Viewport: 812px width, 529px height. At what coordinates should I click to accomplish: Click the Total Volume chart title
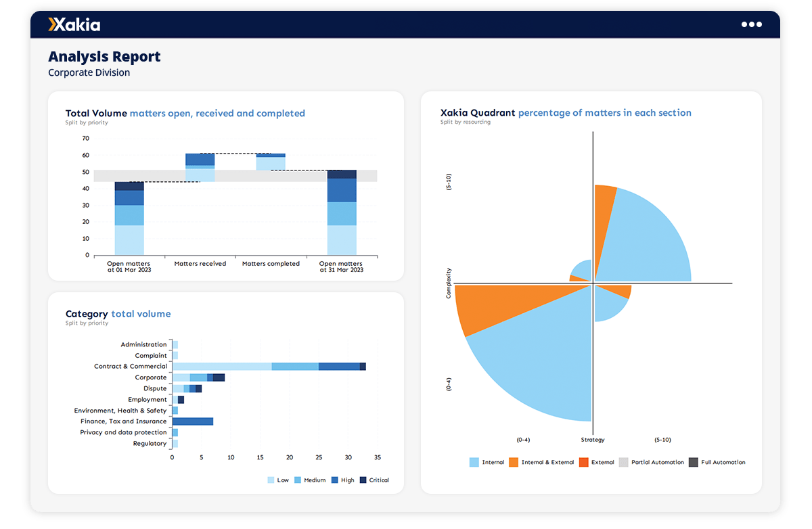185,114
